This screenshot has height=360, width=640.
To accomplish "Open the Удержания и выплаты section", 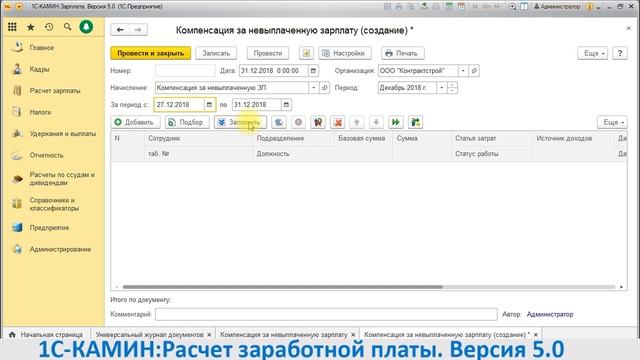I will (x=62, y=133).
